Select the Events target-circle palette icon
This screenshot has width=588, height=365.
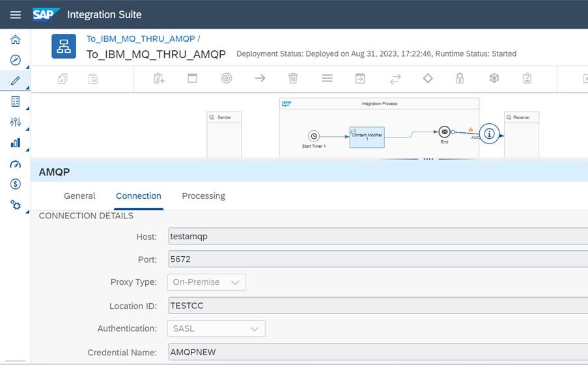pos(227,78)
